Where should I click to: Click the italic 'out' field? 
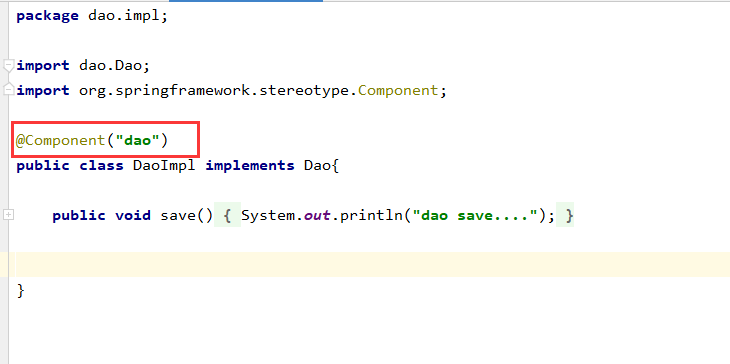tap(317, 216)
